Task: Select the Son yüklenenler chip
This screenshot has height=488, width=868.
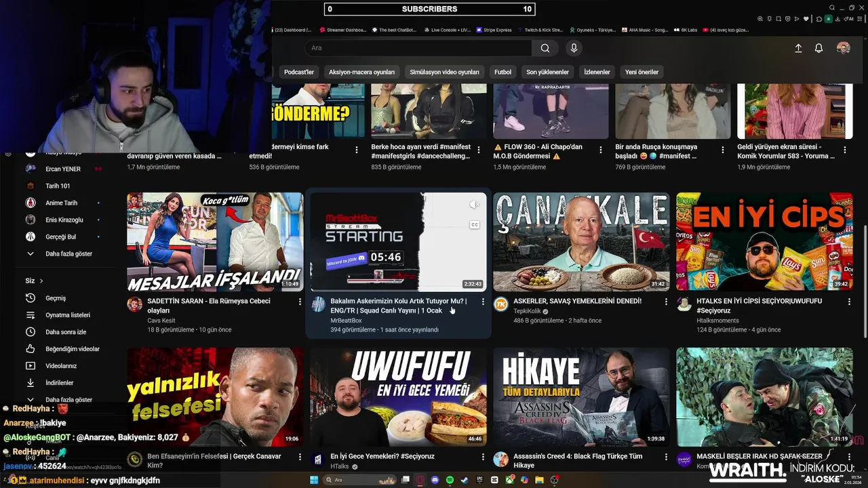Action: tap(547, 72)
